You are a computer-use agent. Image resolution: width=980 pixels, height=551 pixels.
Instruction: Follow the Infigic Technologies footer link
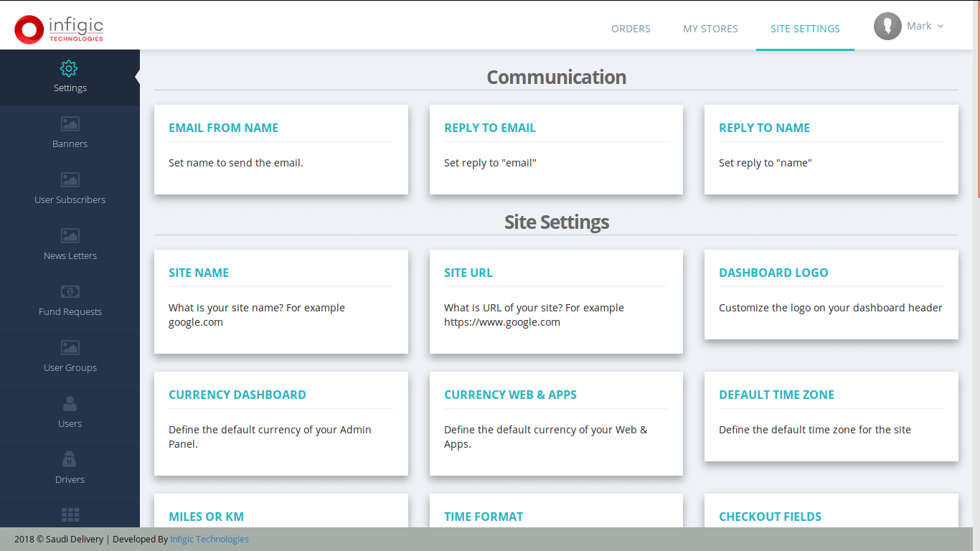tap(209, 540)
